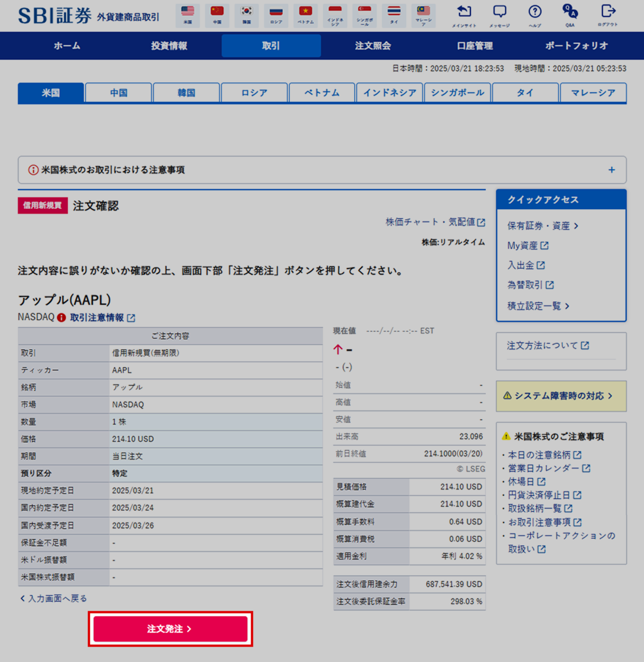Image resolution: width=644 pixels, height=662 pixels.
Task: Open the Q&A icon
Action: [570, 12]
